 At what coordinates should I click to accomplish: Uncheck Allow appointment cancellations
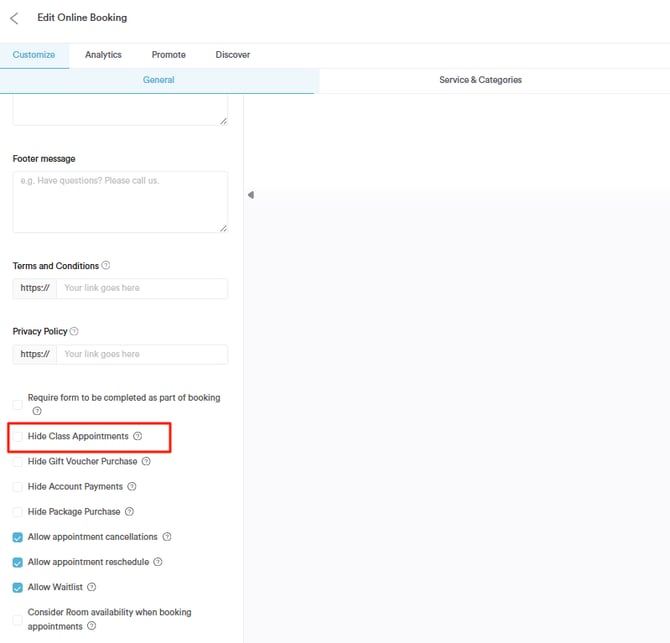(x=18, y=537)
